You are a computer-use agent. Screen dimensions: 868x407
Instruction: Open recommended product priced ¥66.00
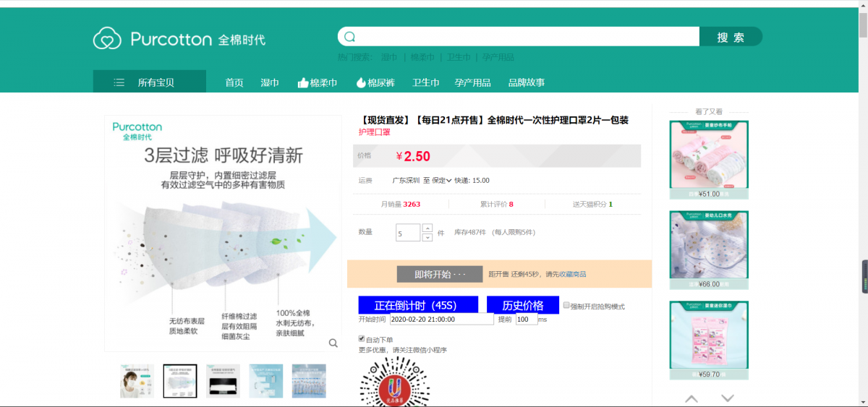coord(709,249)
